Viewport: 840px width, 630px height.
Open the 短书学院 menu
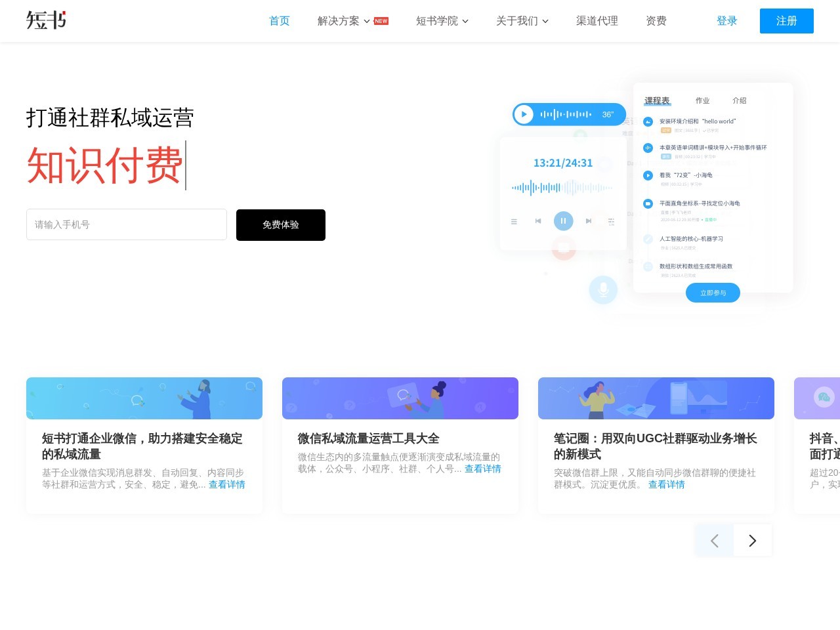[x=437, y=21]
